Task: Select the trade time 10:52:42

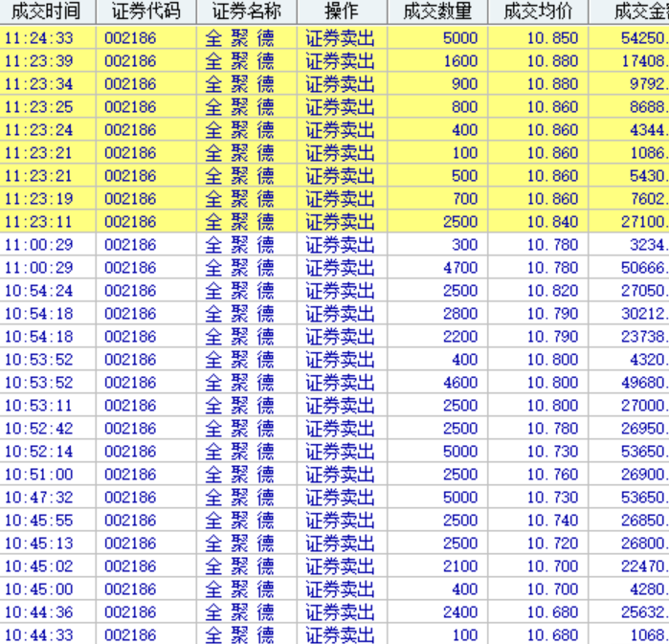Action: [38, 429]
